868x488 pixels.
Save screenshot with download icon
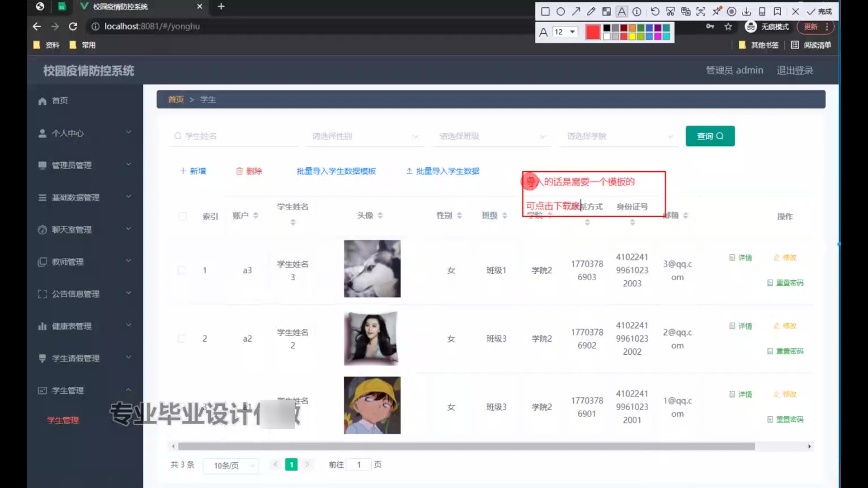tap(747, 12)
